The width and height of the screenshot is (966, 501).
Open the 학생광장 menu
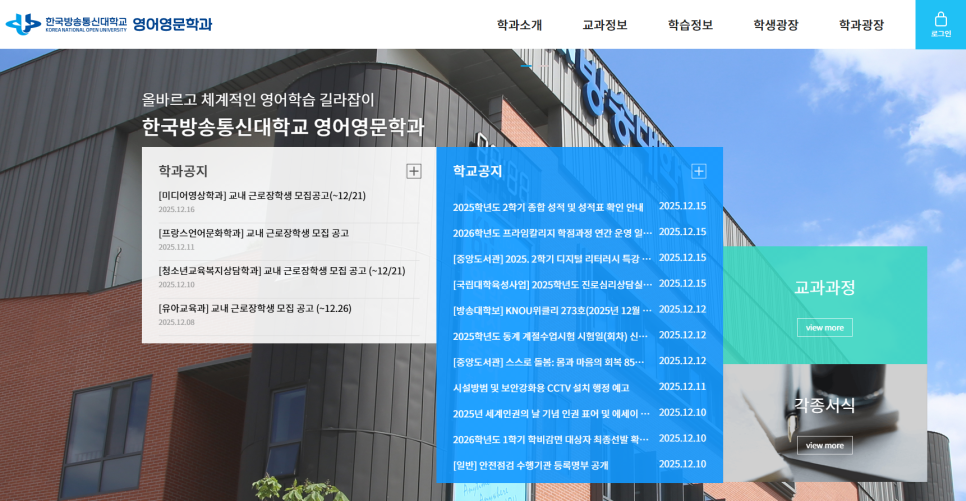(776, 25)
